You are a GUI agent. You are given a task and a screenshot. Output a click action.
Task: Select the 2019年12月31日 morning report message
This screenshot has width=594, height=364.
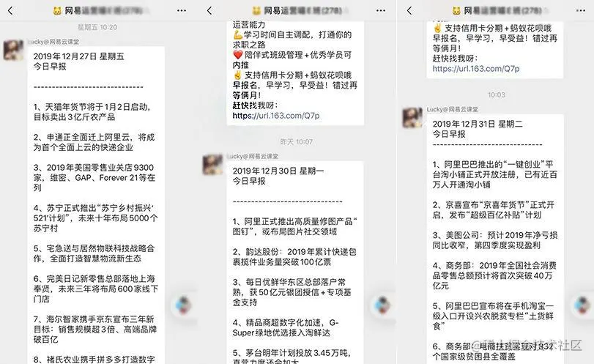click(x=495, y=239)
